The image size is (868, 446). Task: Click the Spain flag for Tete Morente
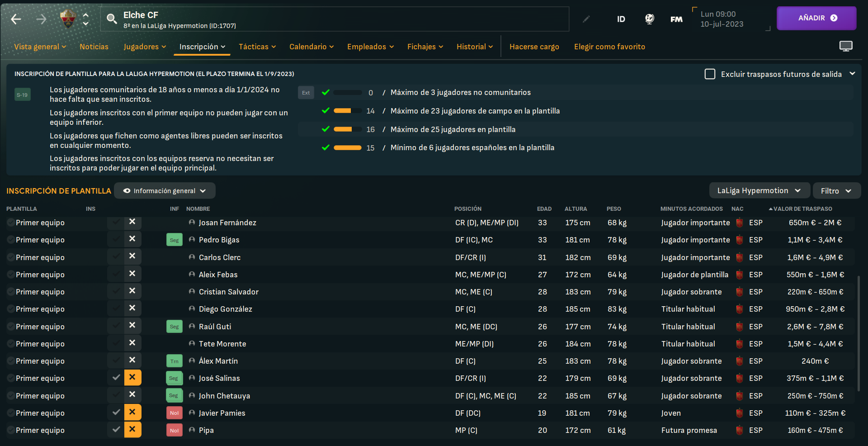coord(740,344)
